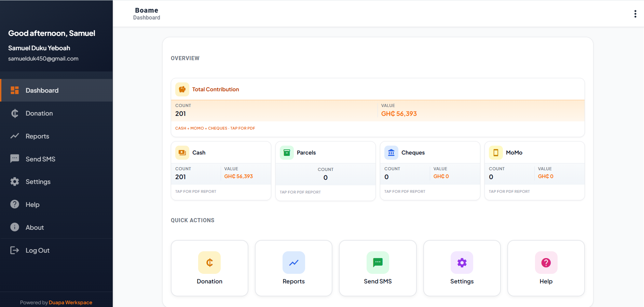This screenshot has width=644, height=307.
Task: Click the Send SMS quick action message icon
Action: 378,263
